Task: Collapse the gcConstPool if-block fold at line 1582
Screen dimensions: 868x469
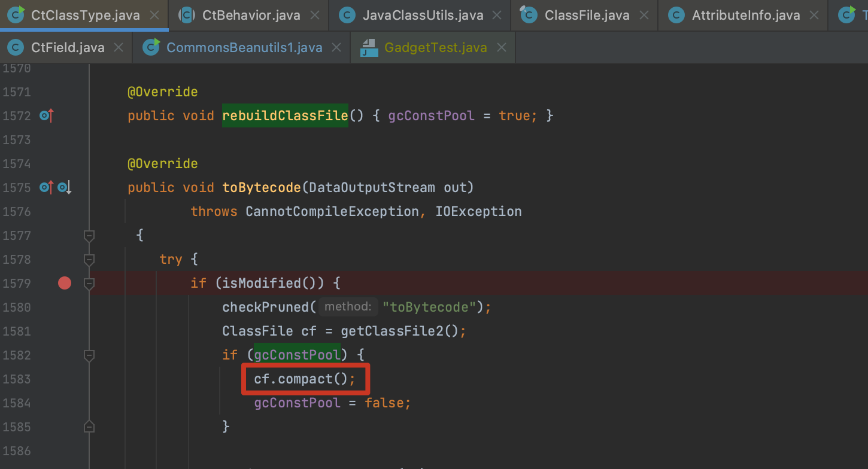Action: pyautogui.click(x=89, y=355)
